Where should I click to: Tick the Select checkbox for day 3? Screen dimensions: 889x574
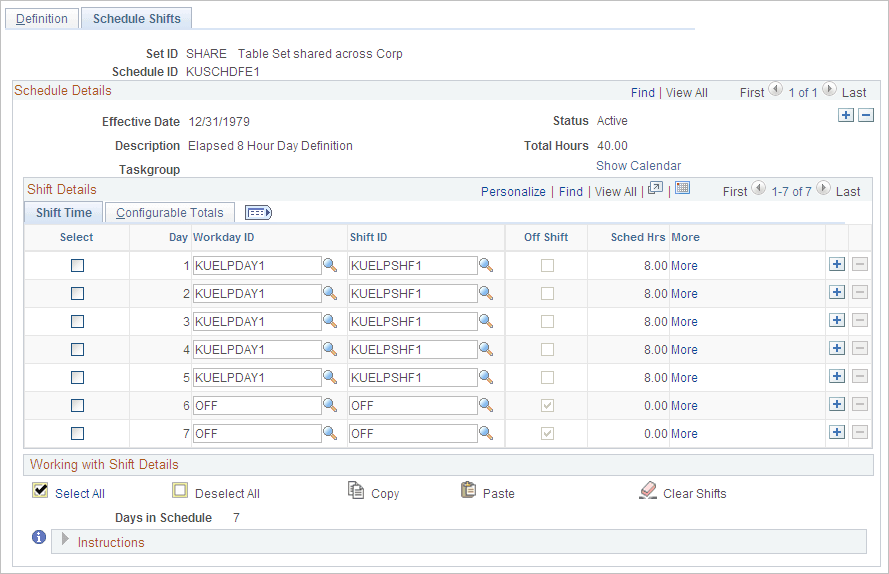click(x=78, y=322)
